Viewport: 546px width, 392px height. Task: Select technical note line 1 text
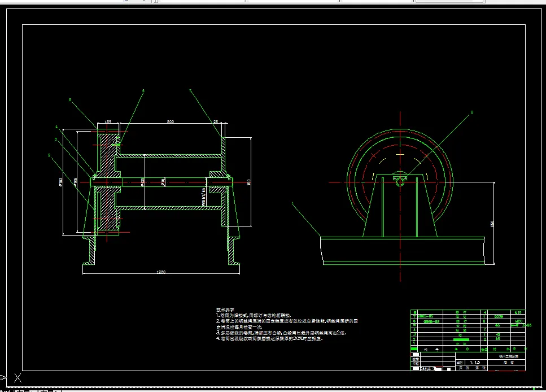(x=254, y=315)
